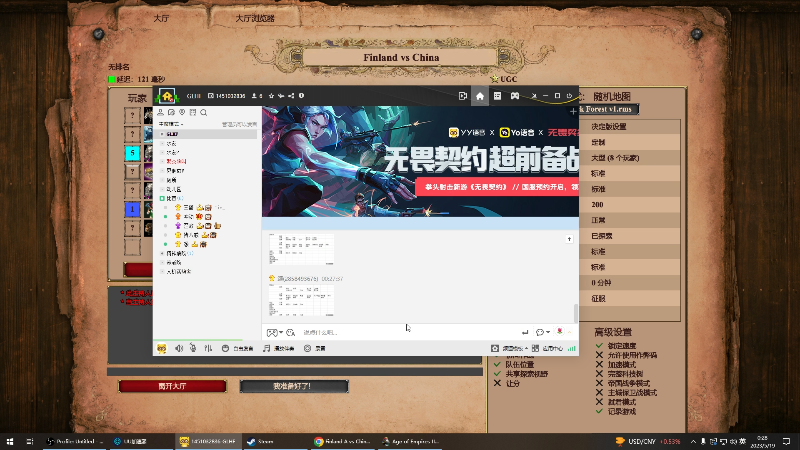Click the calendar icon in YY sidebar toolbar

point(193,112)
